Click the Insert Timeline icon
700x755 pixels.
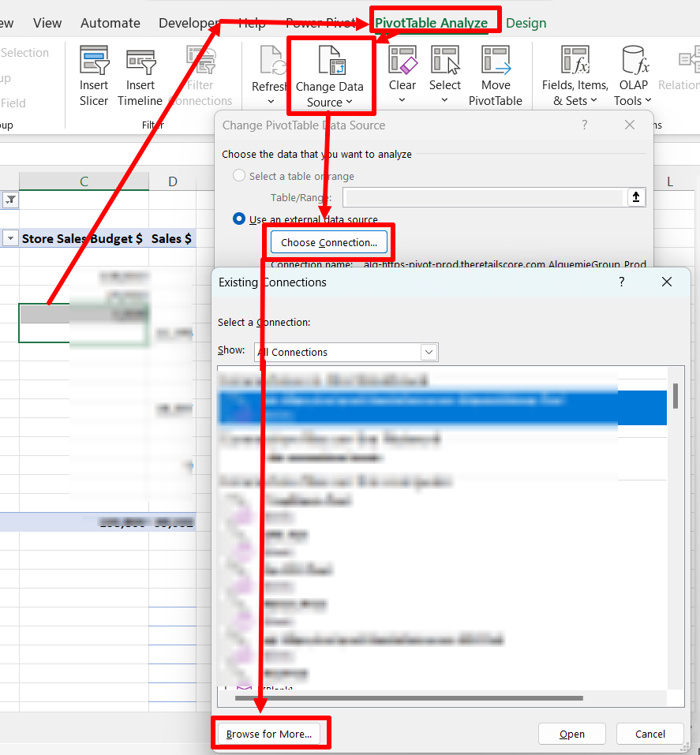coord(140,62)
